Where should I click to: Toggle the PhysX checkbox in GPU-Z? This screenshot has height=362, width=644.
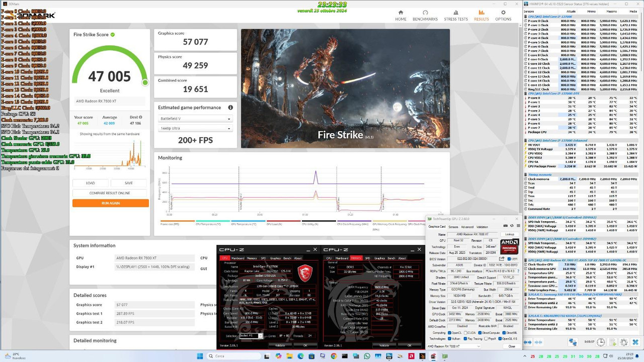pyautogui.click(x=486, y=338)
